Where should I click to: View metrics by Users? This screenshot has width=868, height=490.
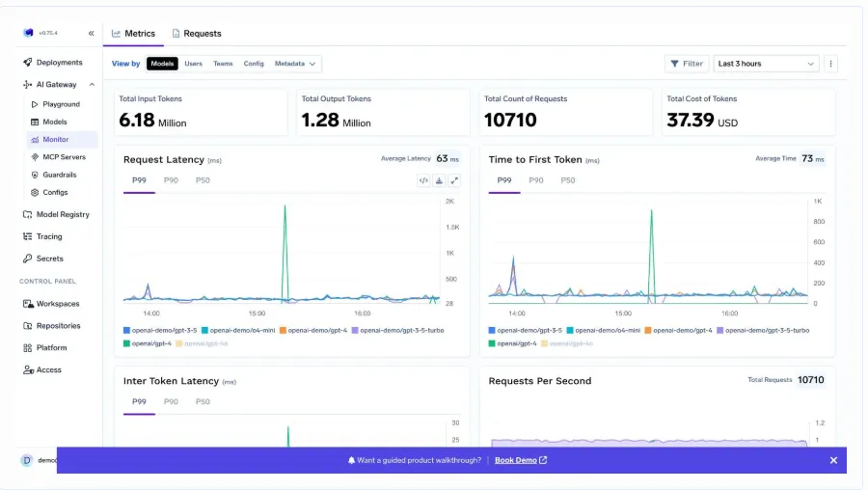[193, 64]
